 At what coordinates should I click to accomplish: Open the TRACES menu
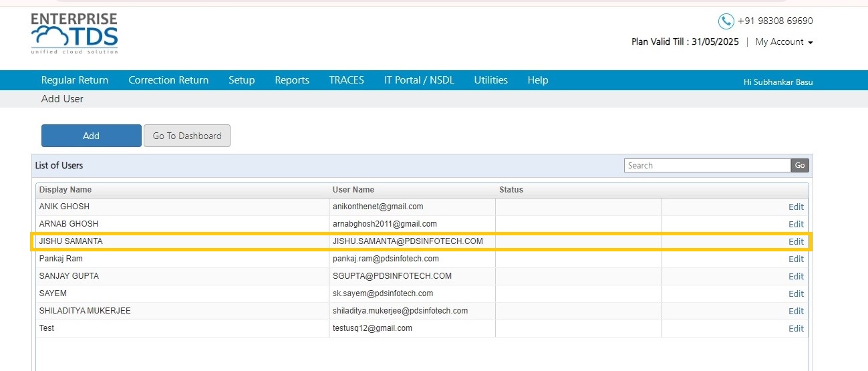pyautogui.click(x=346, y=80)
